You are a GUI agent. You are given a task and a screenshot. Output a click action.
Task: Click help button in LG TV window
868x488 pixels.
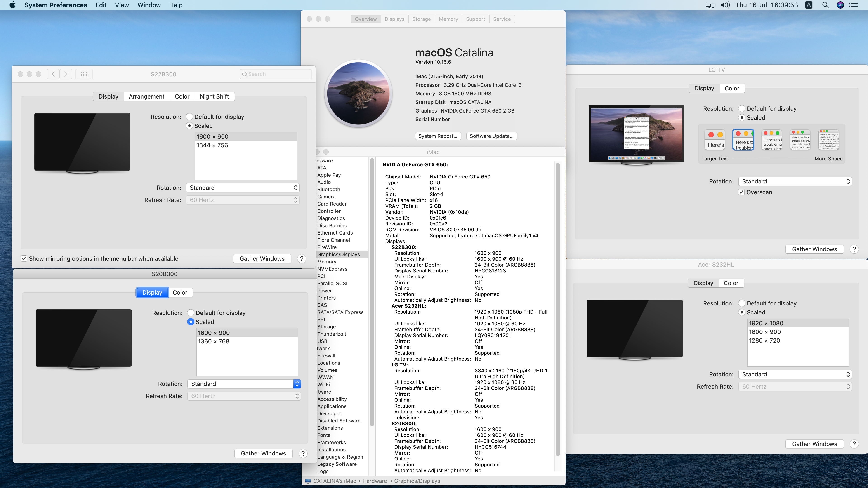pyautogui.click(x=854, y=249)
